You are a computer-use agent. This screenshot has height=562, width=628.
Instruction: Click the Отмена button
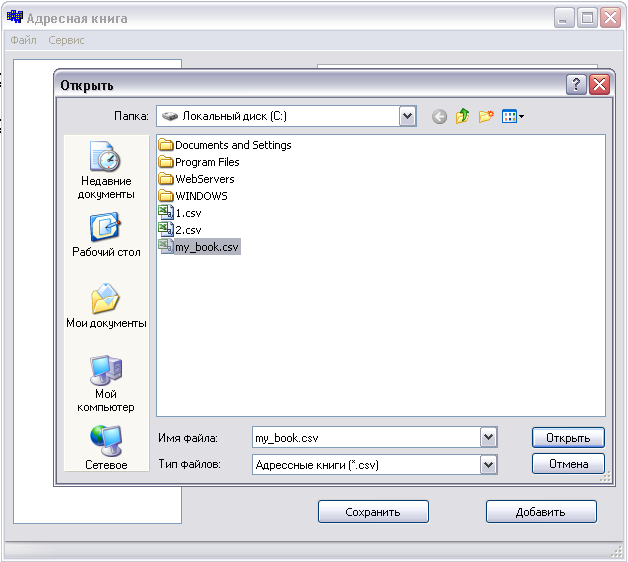pyautogui.click(x=568, y=463)
